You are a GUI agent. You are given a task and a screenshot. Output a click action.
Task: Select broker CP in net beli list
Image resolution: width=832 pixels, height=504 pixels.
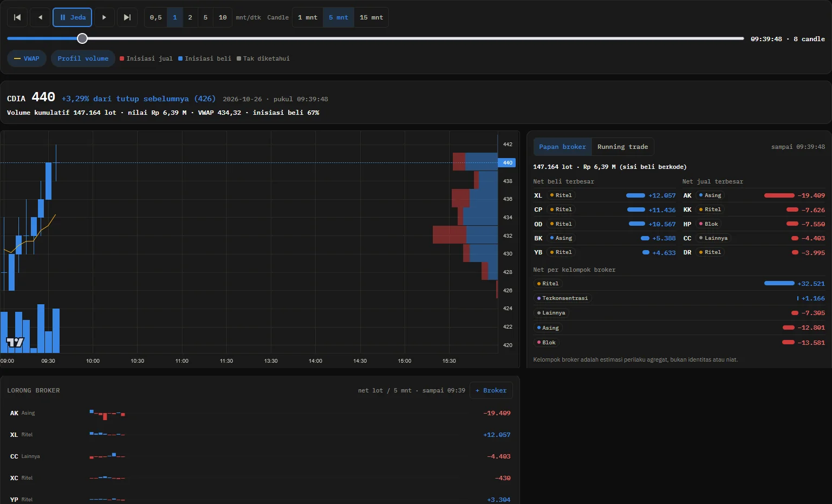click(604, 210)
